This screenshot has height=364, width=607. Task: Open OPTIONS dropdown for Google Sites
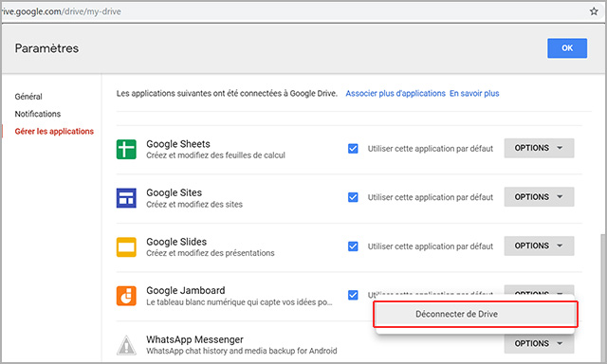(x=539, y=197)
